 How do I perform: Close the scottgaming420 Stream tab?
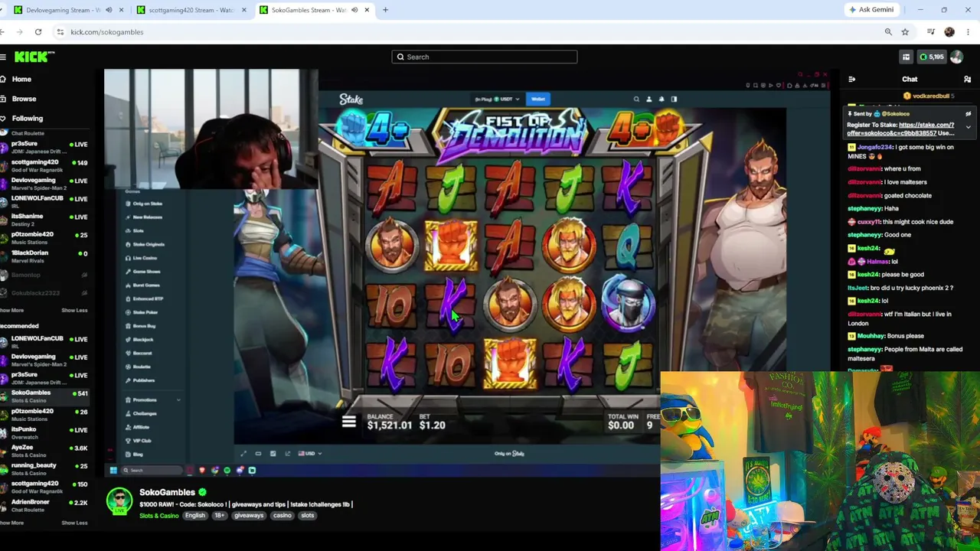(243, 10)
